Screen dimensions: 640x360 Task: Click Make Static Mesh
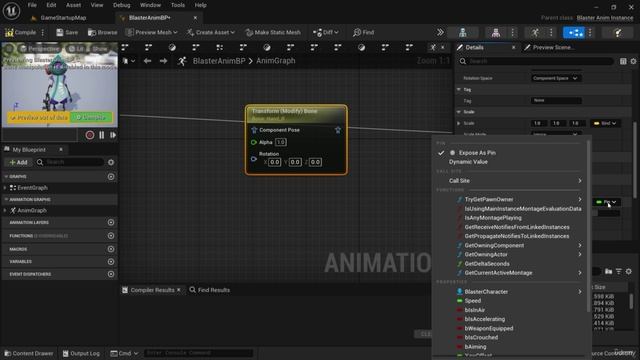273,32
